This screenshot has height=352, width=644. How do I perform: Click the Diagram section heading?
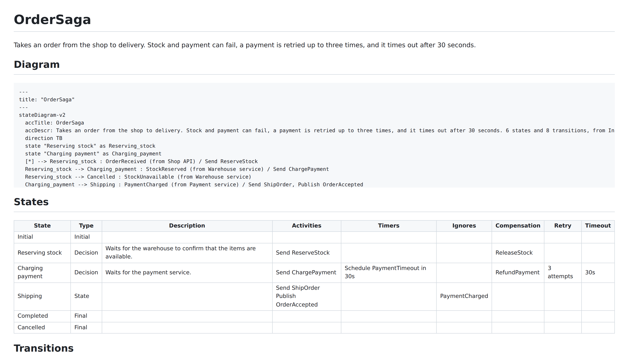coord(37,65)
